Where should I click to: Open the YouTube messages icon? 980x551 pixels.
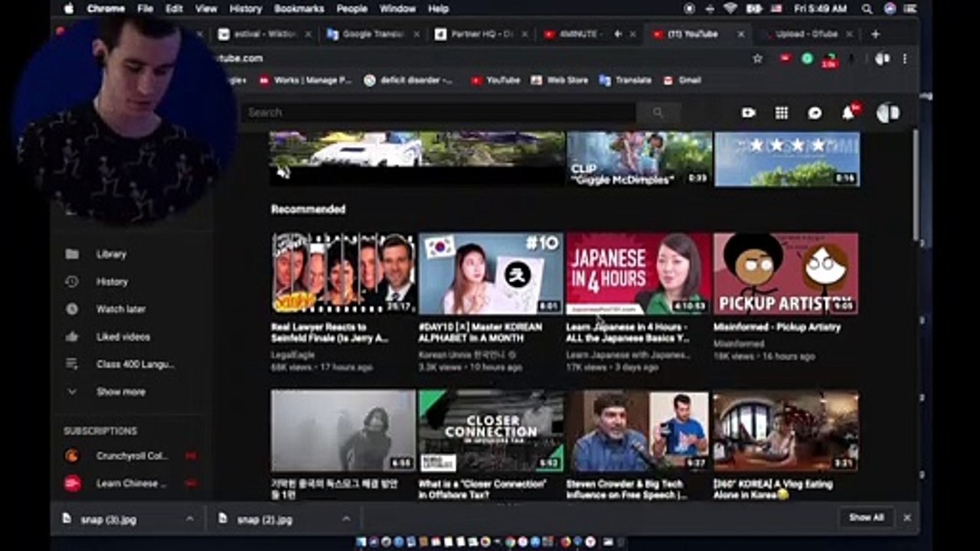click(815, 112)
